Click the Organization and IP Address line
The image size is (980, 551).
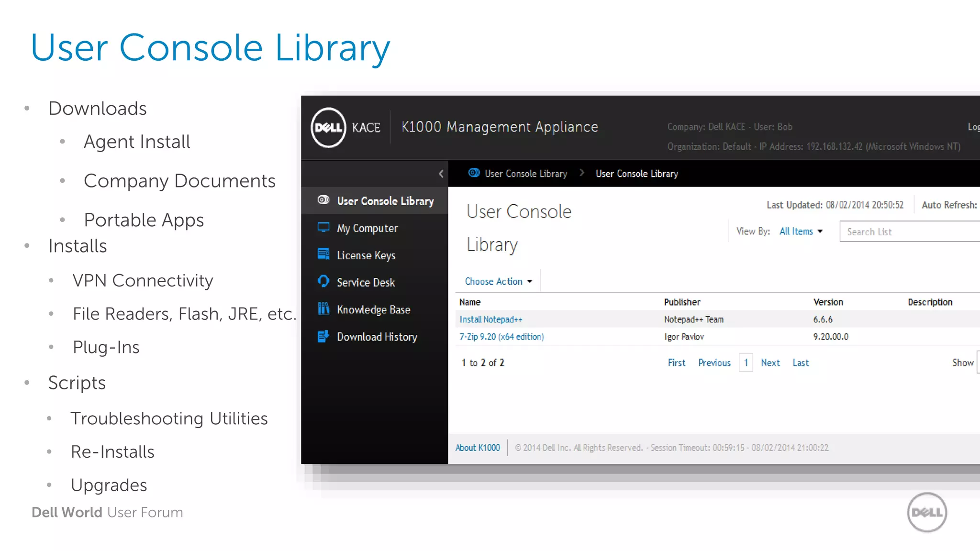[814, 146]
